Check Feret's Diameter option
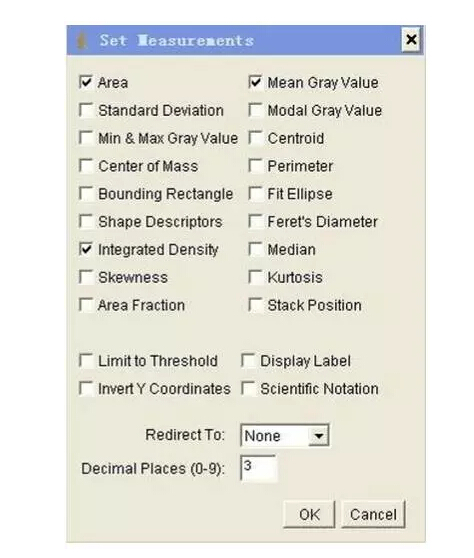 256,221
